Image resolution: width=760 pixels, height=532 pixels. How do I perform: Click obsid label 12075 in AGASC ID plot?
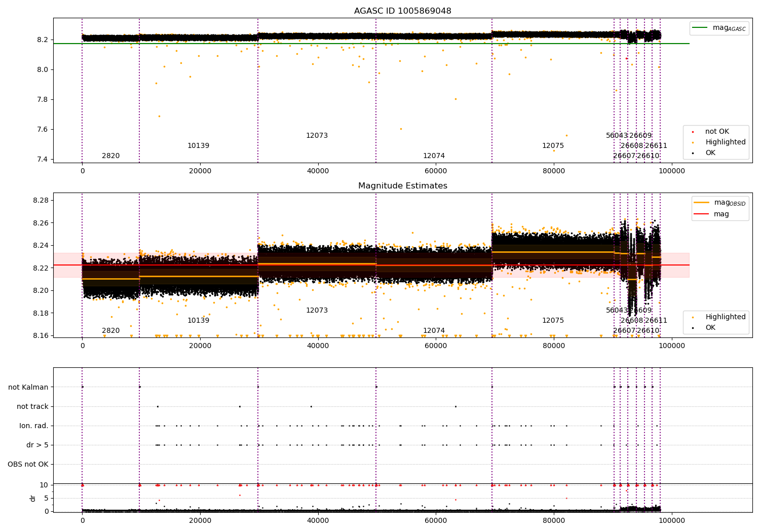pyautogui.click(x=553, y=146)
